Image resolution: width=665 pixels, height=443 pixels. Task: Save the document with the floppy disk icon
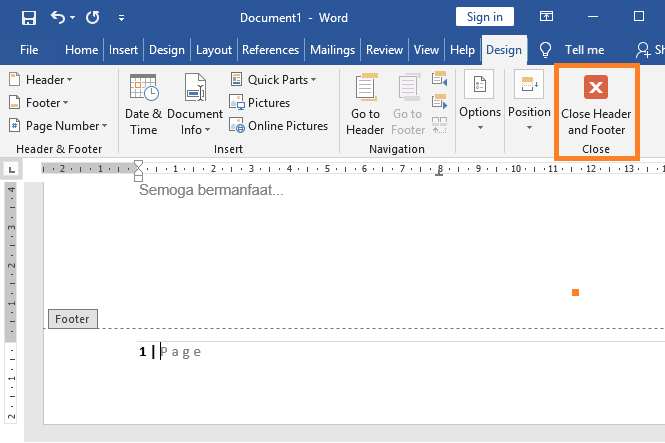(x=29, y=18)
